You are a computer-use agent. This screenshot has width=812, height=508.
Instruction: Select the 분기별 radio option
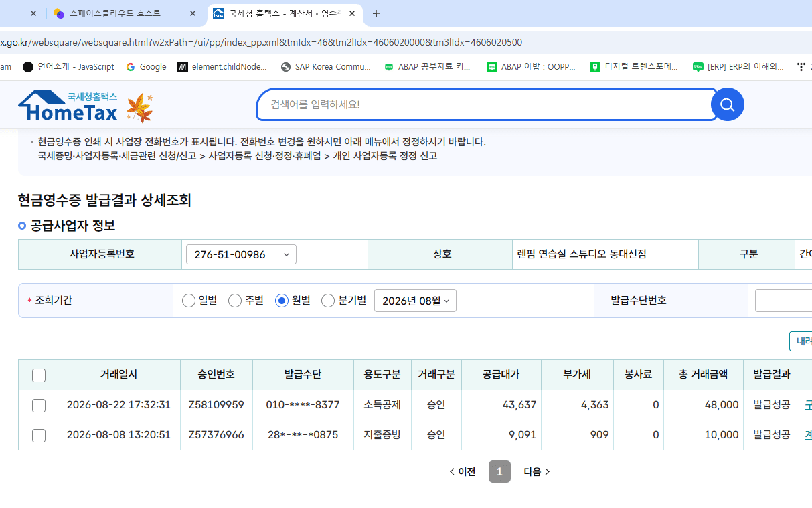[x=328, y=301]
